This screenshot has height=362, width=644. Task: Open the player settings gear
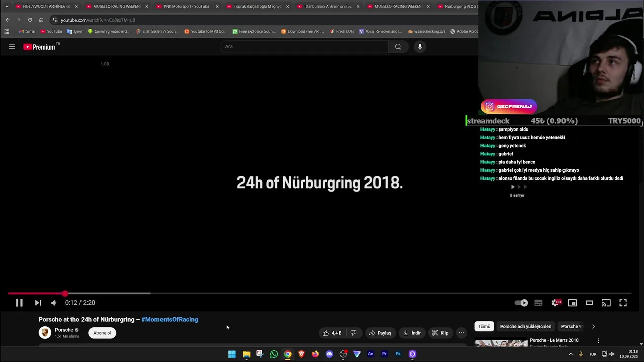click(x=556, y=303)
